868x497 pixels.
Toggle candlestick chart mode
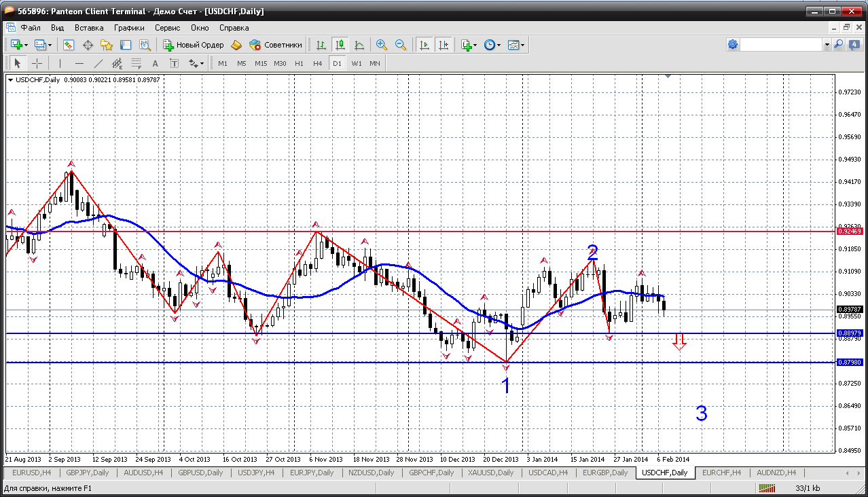click(340, 45)
